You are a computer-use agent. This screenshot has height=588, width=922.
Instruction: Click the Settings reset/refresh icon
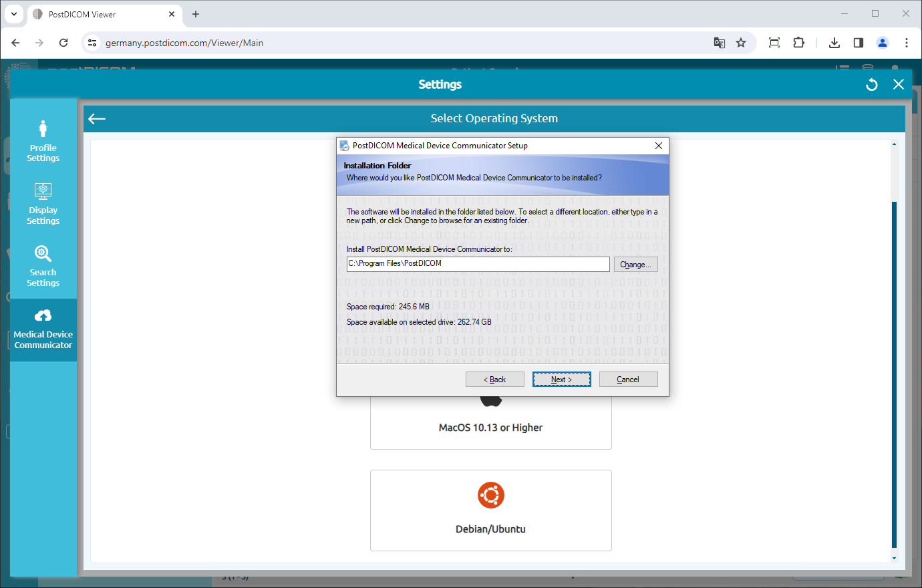point(872,84)
